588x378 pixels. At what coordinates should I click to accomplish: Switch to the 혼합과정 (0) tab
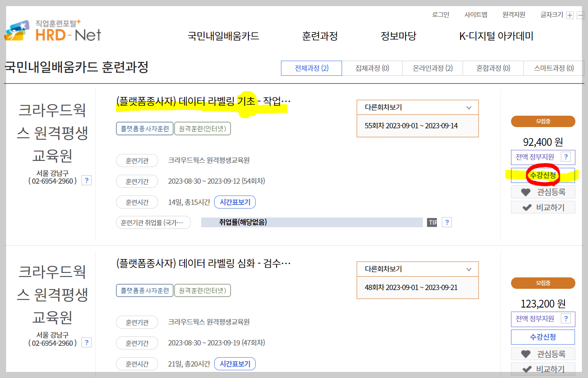[493, 68]
